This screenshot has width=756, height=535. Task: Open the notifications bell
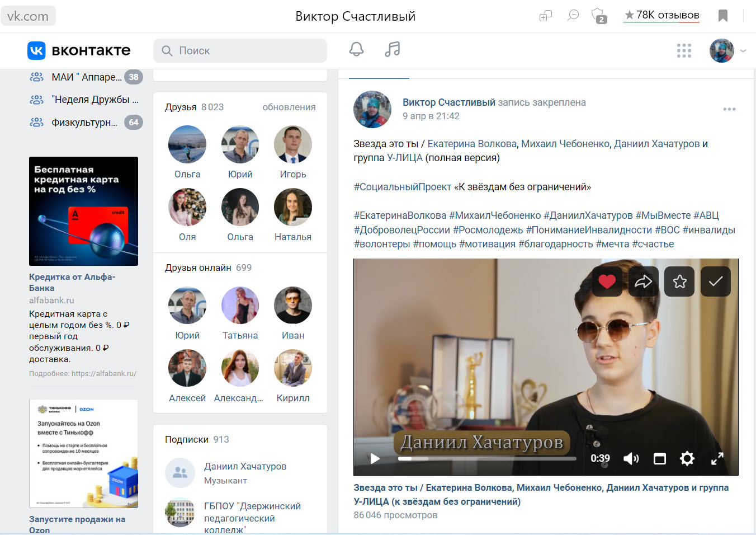356,49
